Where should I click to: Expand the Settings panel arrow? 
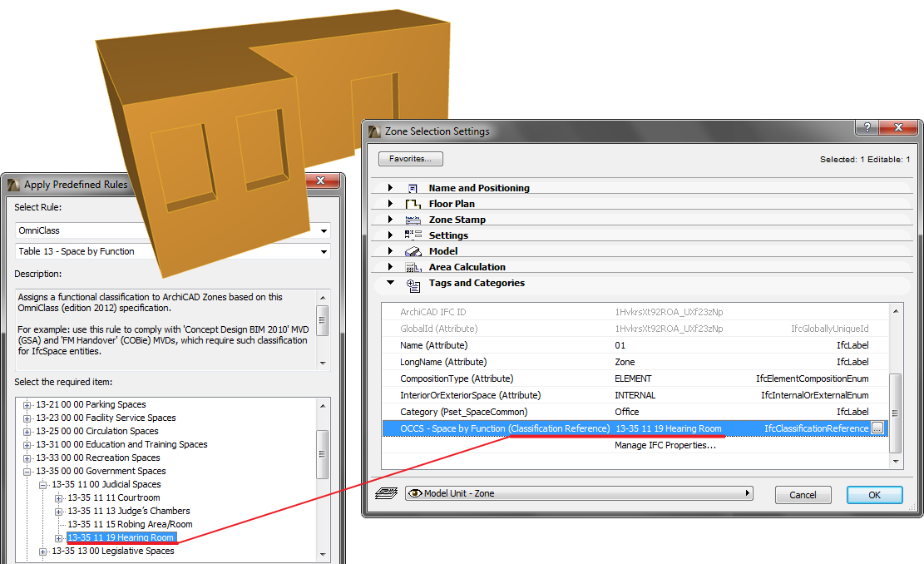coord(390,235)
